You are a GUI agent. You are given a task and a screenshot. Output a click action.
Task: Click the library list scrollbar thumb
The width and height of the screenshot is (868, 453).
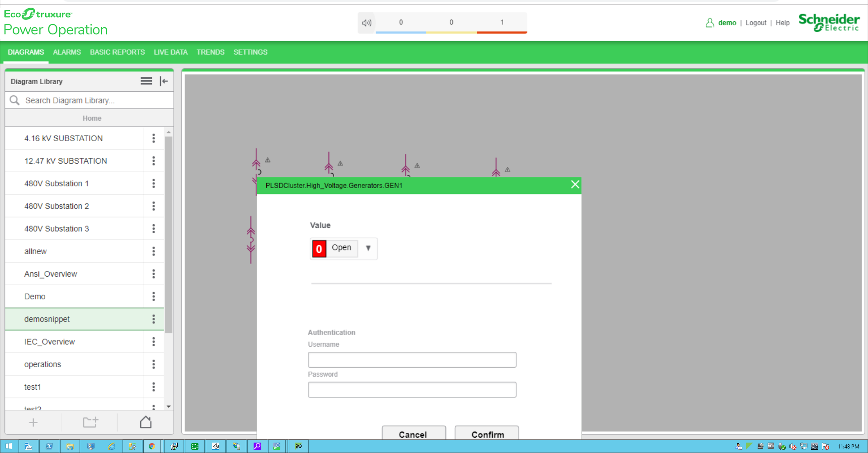pos(169,234)
